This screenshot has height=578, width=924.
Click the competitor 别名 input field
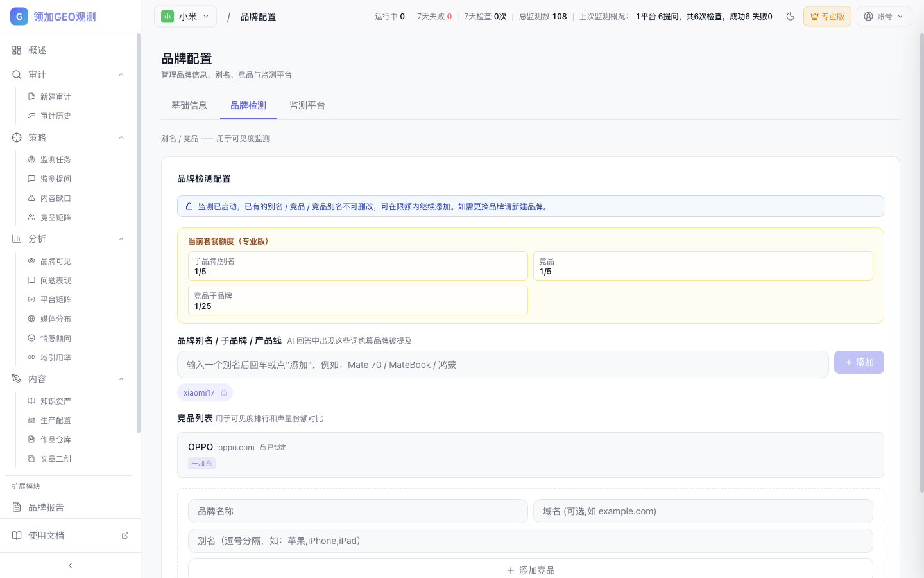tap(531, 541)
